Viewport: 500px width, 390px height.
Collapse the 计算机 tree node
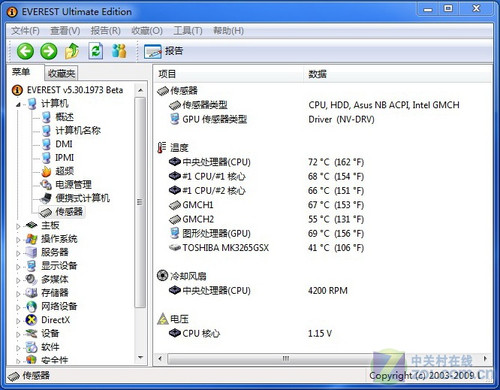pyautogui.click(x=18, y=105)
